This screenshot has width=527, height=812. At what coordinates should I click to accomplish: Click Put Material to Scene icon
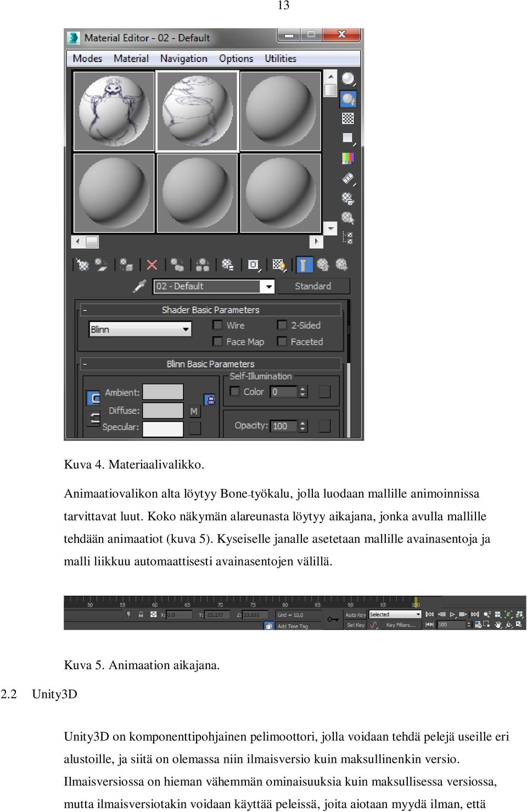101,265
